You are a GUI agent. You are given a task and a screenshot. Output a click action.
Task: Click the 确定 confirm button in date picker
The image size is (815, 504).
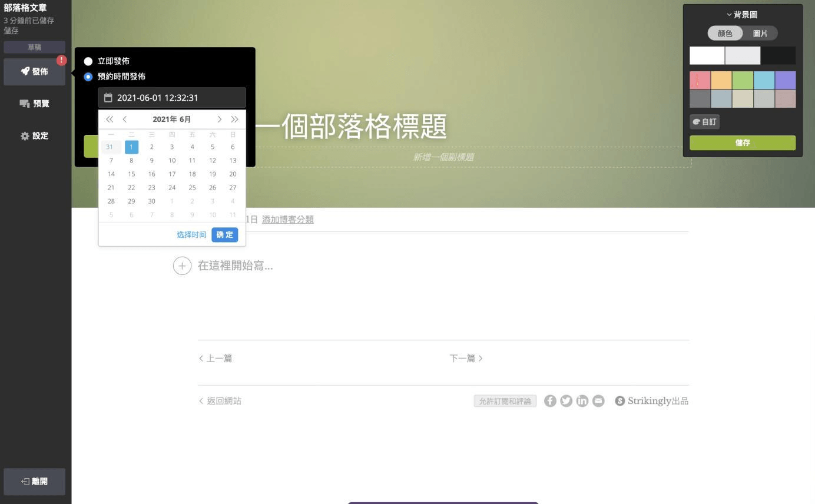pyautogui.click(x=224, y=234)
